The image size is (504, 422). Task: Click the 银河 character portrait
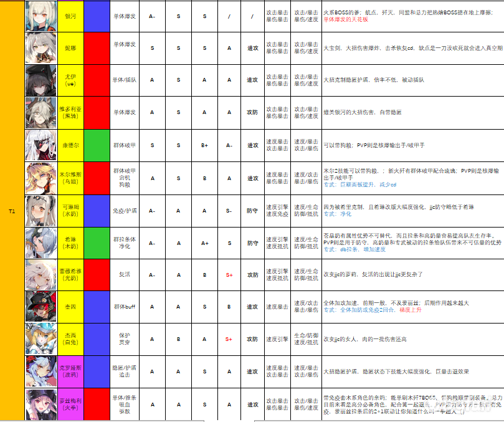tap(41, 16)
